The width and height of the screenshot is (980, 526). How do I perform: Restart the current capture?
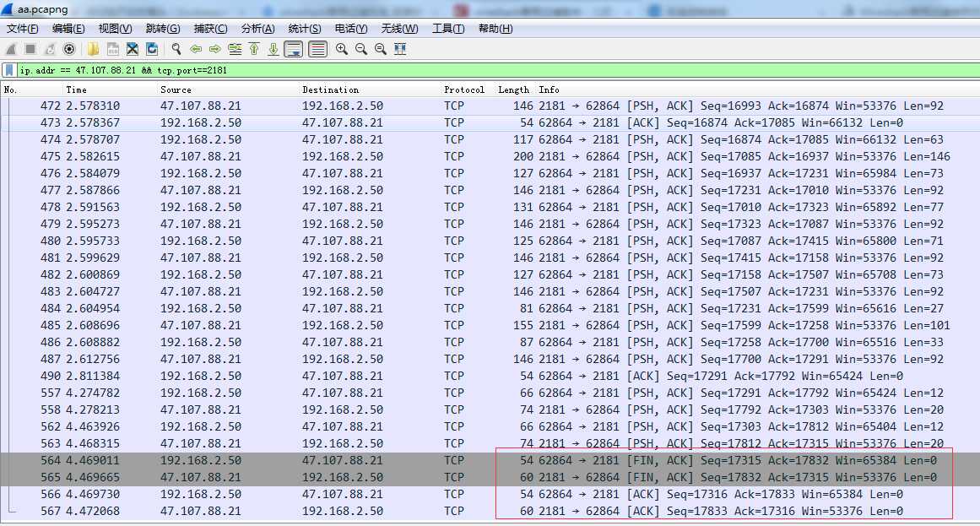coord(50,49)
